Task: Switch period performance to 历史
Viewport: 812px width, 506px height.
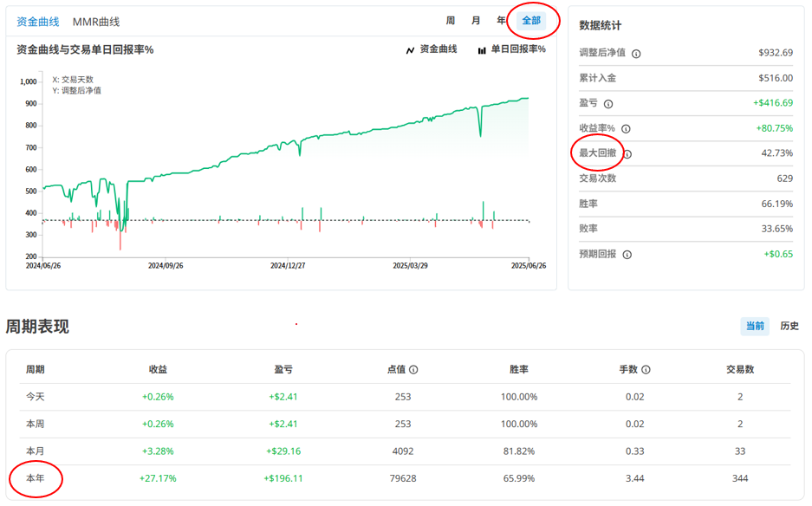Action: (789, 327)
